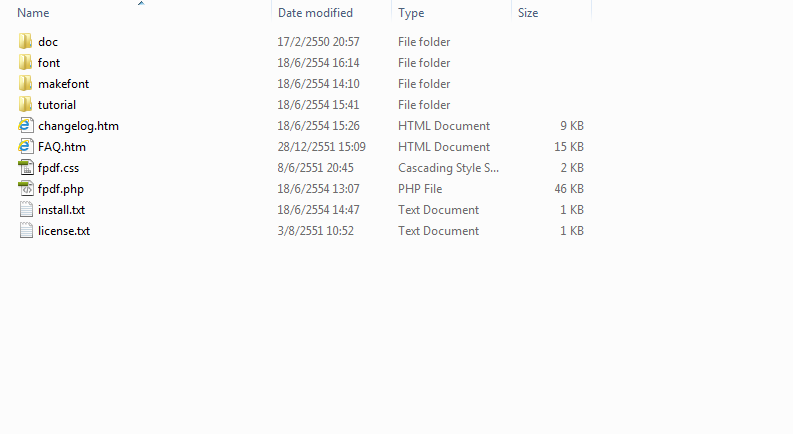Screen dimensions: 793x434
Task: Select the tutorial folder icon
Action: [26, 105]
